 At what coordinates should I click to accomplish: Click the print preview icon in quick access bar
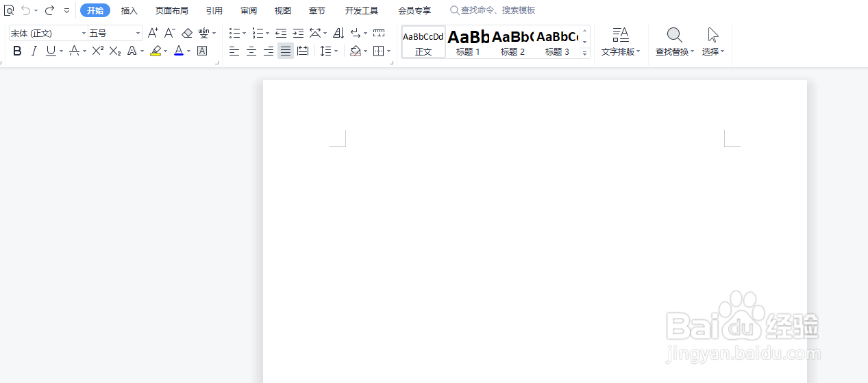9,10
